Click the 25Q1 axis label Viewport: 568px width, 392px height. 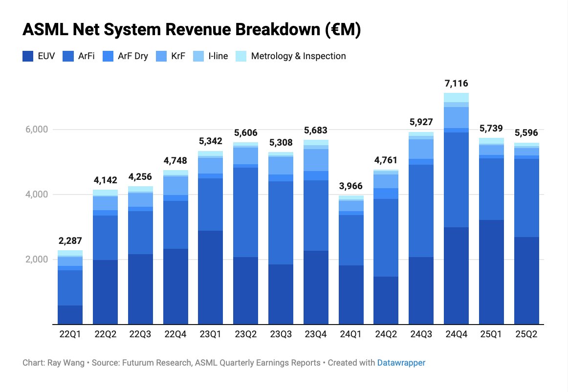491,334
